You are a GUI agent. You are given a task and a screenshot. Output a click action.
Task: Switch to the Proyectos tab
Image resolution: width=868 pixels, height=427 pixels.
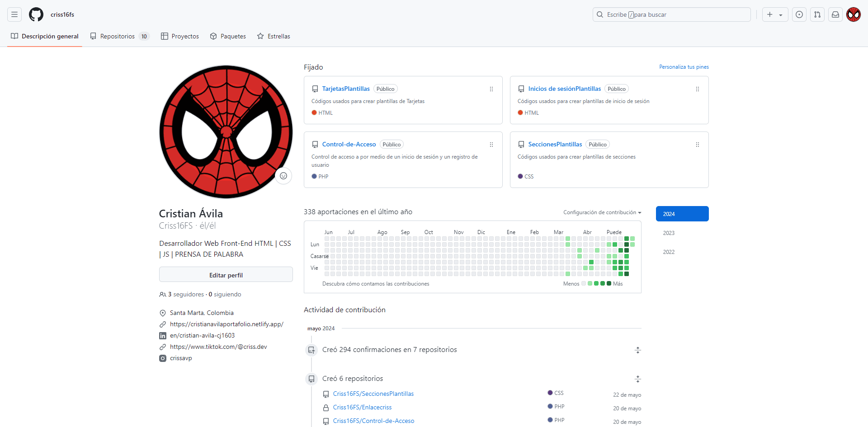click(x=180, y=36)
